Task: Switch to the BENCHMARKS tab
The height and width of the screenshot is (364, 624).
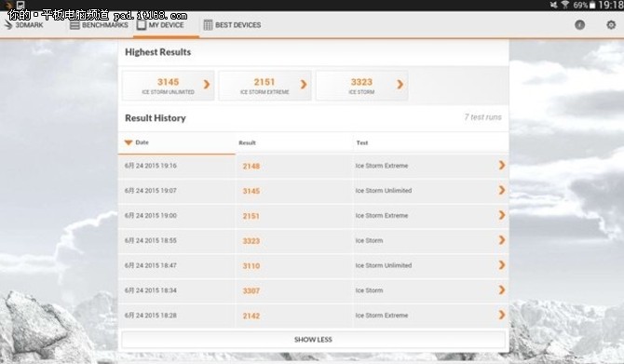Action: (99, 24)
